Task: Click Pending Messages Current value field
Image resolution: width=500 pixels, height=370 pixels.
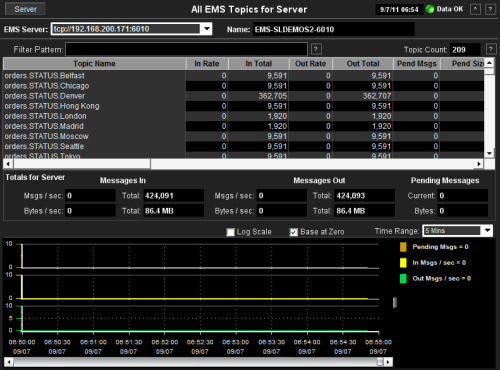Action: pyautogui.click(x=463, y=196)
